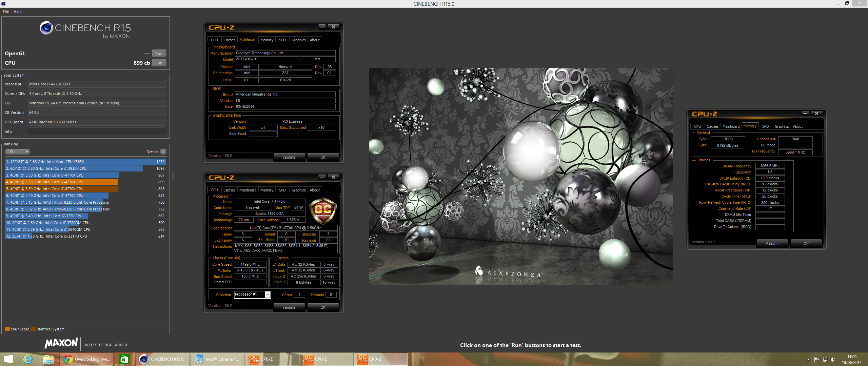Open Graphics tab in the Memory CPU-Z window

pos(782,126)
